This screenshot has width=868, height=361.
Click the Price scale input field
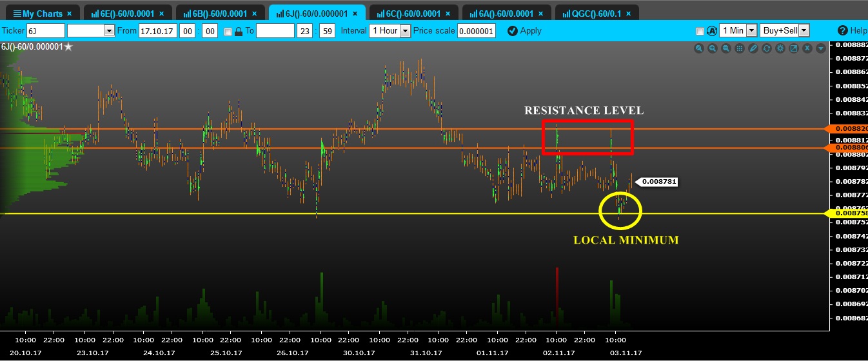[x=477, y=30]
